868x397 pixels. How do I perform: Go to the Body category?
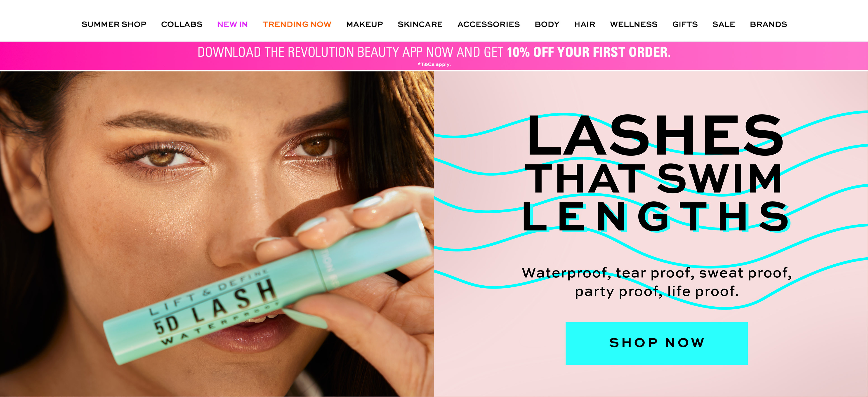point(547,24)
